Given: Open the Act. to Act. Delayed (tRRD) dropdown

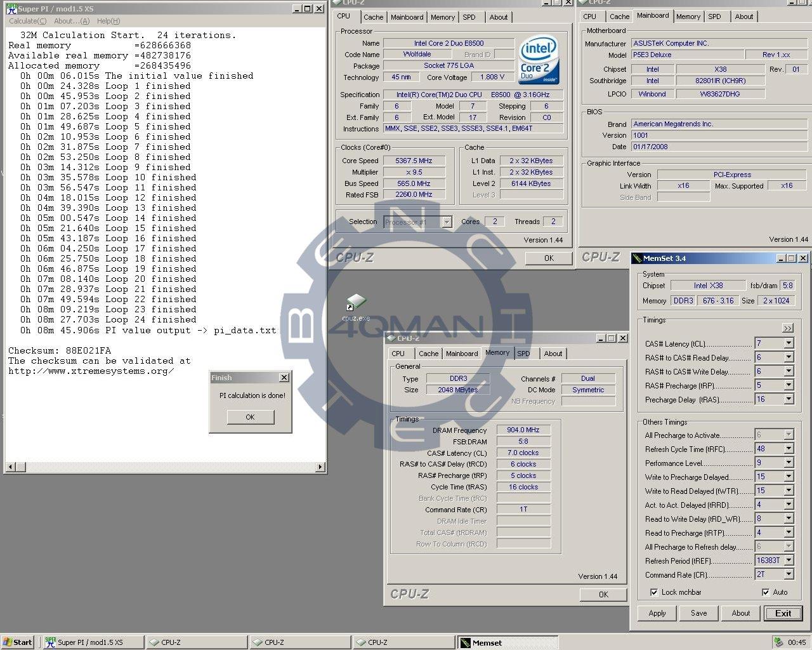Looking at the screenshot, I should point(789,505).
